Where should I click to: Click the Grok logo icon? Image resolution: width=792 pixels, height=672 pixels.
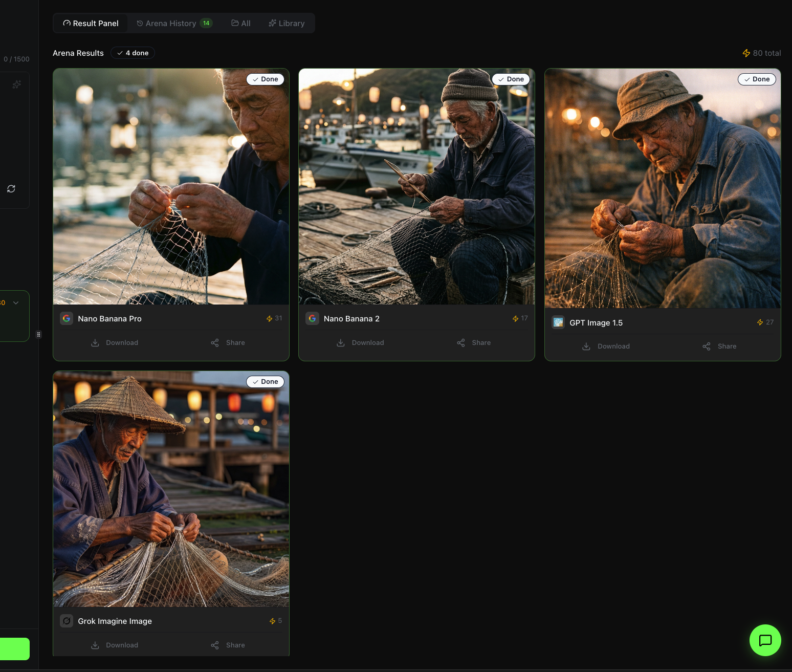[67, 621]
